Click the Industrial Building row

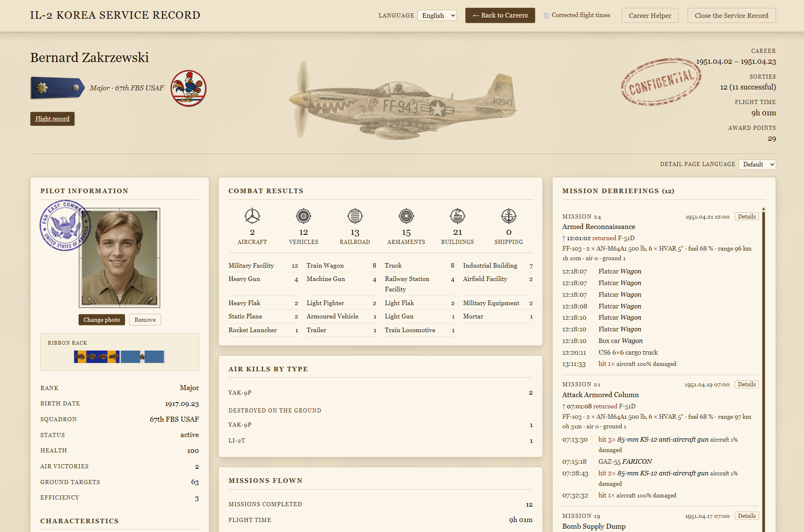(498, 266)
